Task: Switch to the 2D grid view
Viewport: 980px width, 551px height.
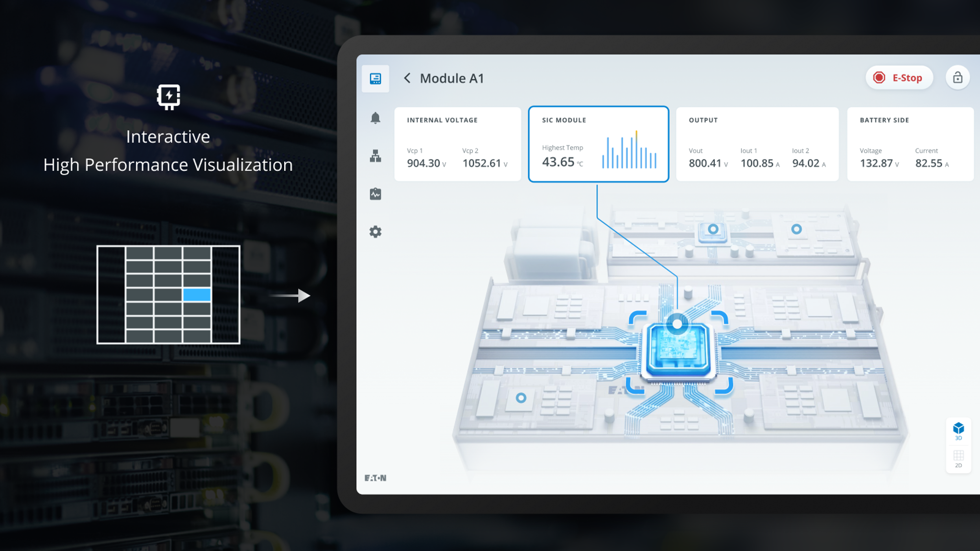Action: coord(958,459)
